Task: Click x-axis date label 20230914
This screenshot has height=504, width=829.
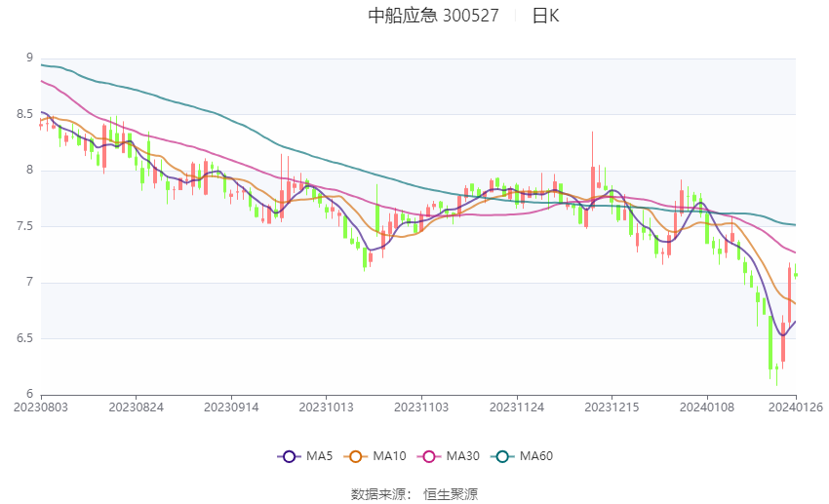Action: [231, 407]
